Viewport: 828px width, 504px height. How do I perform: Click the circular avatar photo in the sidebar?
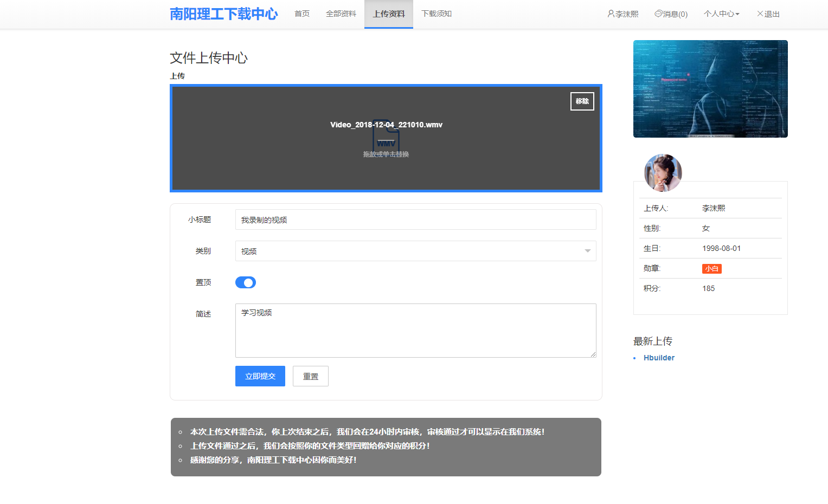[663, 172]
